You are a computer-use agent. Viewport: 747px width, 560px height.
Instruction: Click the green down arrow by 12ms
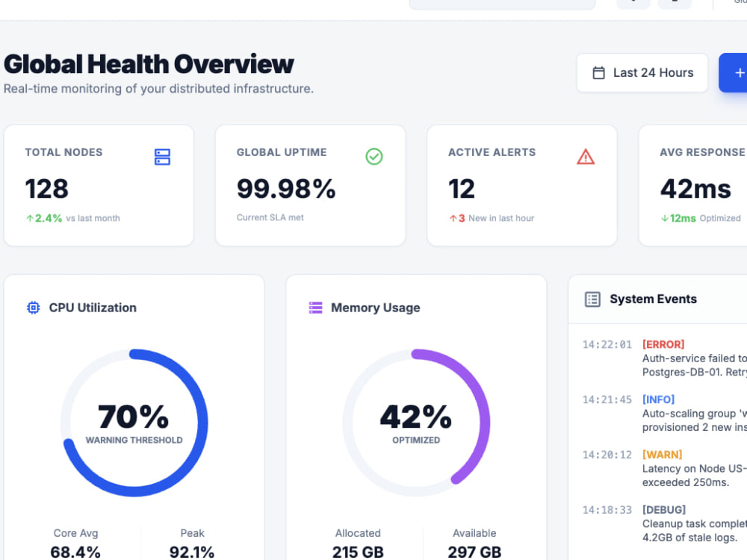[665, 219]
